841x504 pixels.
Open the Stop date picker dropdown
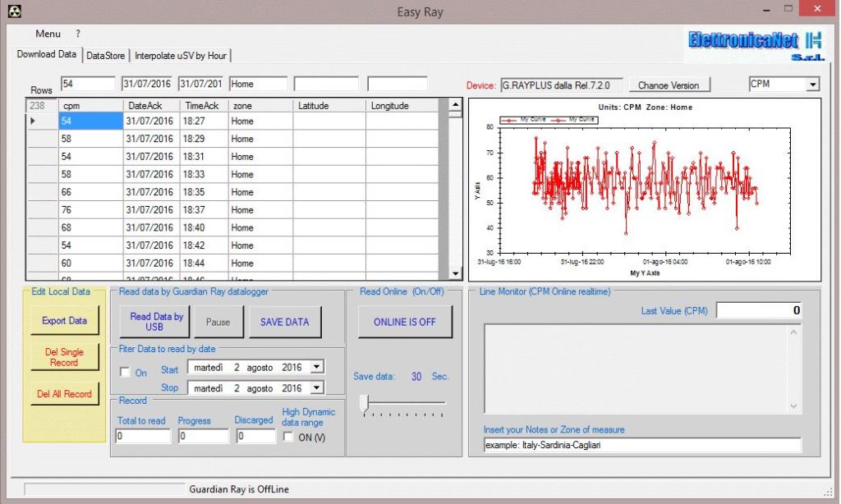[x=317, y=387]
